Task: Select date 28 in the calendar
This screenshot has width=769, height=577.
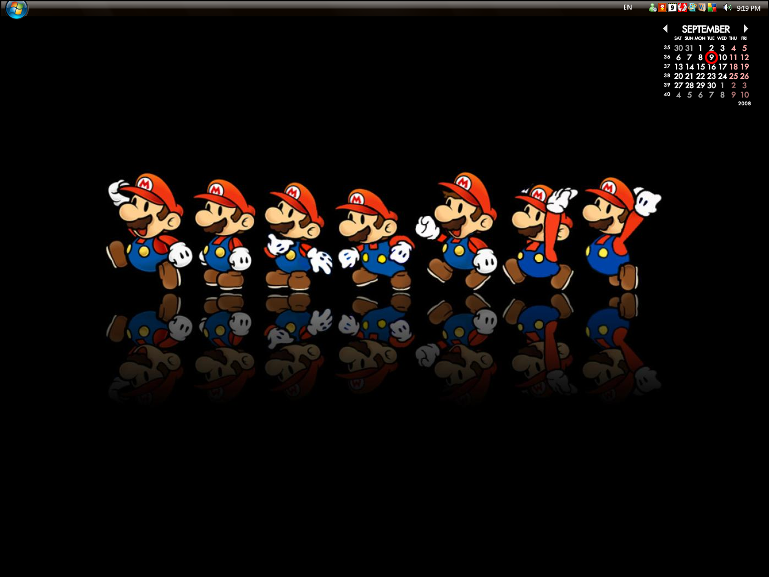Action: (x=690, y=85)
